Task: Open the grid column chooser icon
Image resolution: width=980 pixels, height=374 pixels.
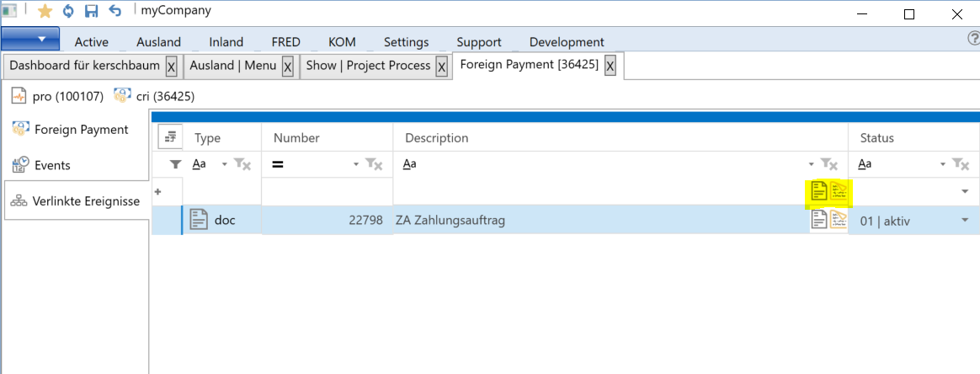Action: 169,137
